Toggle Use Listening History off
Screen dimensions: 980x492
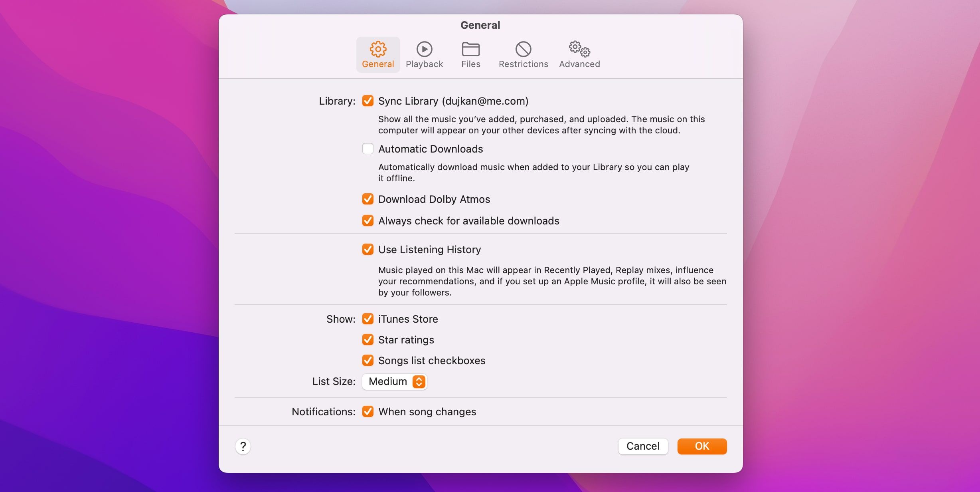click(367, 250)
